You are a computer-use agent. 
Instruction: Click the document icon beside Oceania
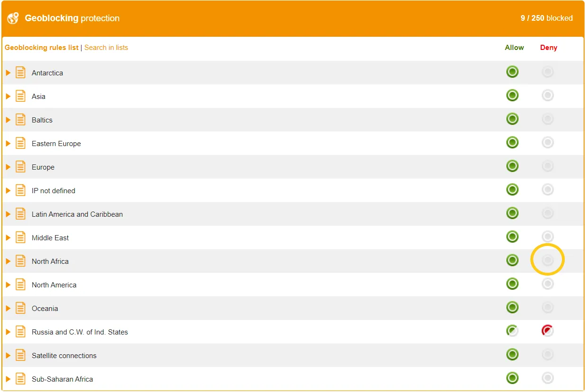point(20,308)
